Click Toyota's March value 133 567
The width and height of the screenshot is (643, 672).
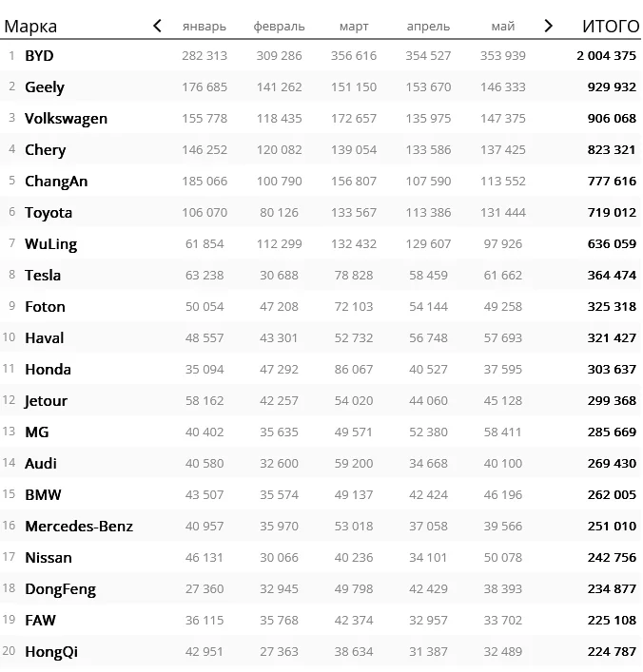(354, 213)
